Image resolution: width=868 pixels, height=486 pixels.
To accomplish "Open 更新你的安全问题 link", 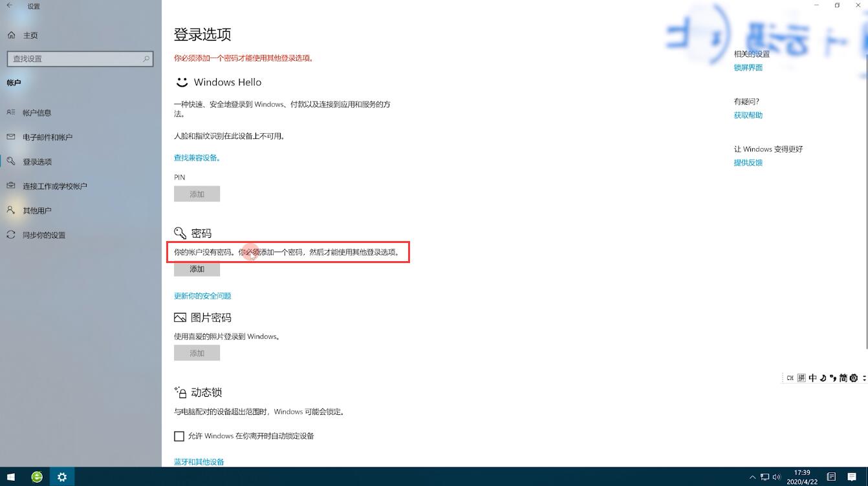I will (x=202, y=296).
